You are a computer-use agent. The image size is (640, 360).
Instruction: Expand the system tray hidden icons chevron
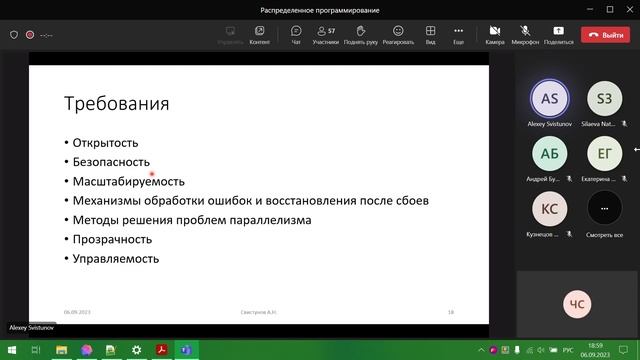(x=481, y=350)
